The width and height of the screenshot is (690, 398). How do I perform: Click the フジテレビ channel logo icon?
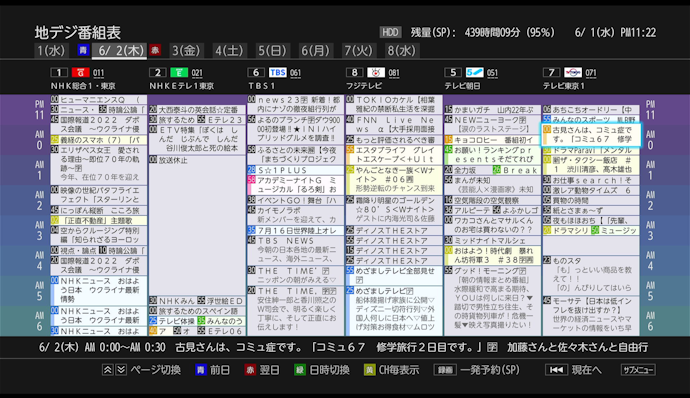[x=376, y=72]
